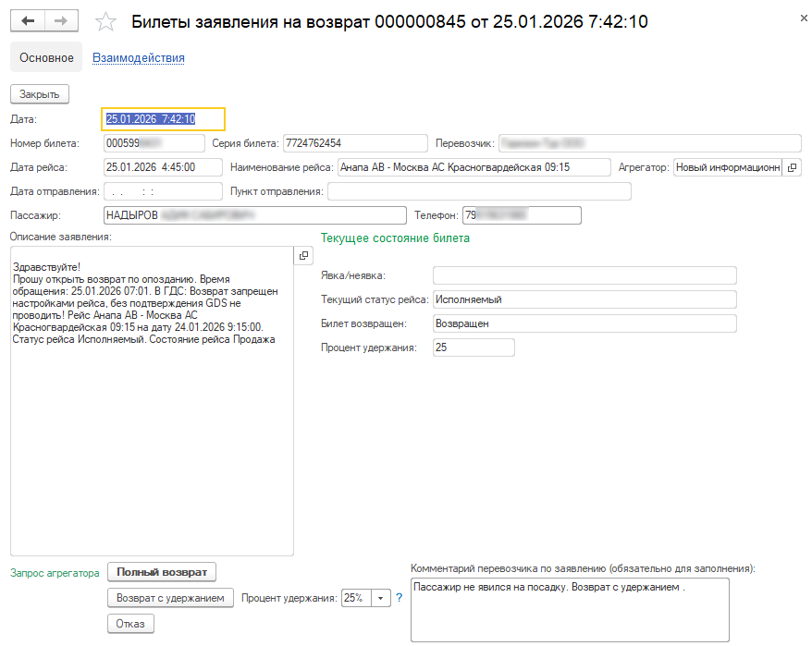Open the Взаимодействия tab link

[139, 57]
